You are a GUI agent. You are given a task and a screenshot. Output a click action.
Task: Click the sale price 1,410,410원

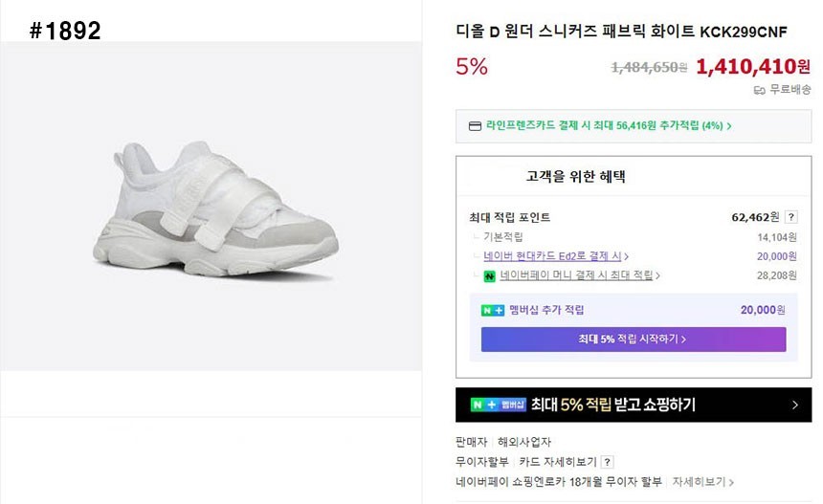click(752, 66)
